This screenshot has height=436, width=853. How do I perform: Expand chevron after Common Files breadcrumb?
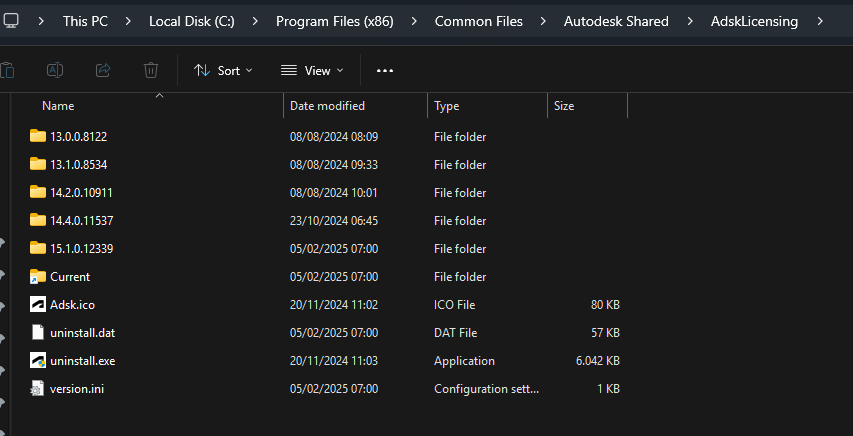(543, 21)
